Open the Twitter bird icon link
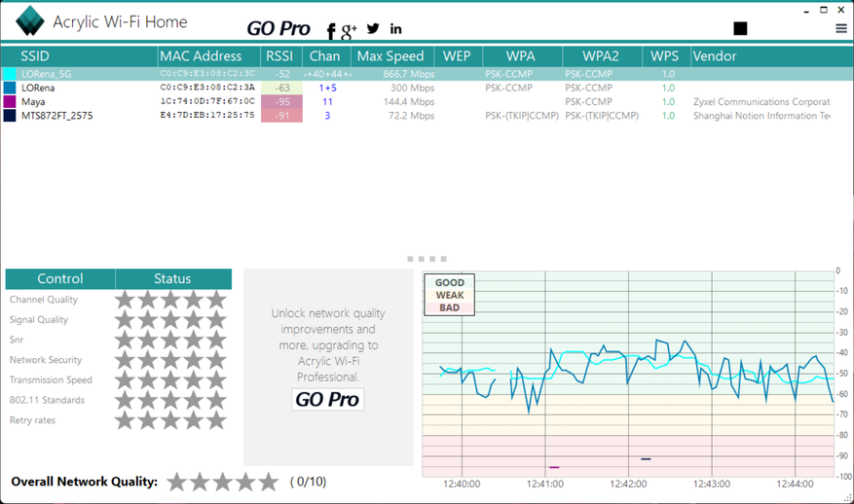The image size is (854, 504). pyautogui.click(x=373, y=28)
